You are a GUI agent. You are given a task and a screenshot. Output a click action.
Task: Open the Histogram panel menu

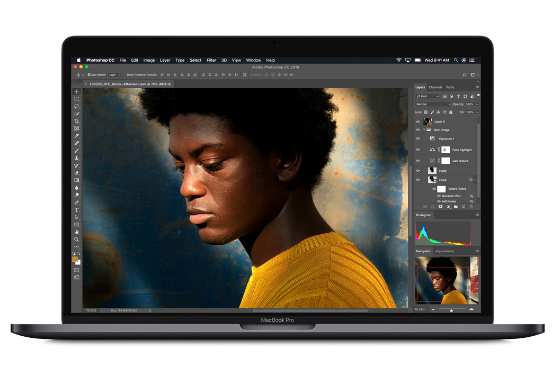tap(477, 215)
